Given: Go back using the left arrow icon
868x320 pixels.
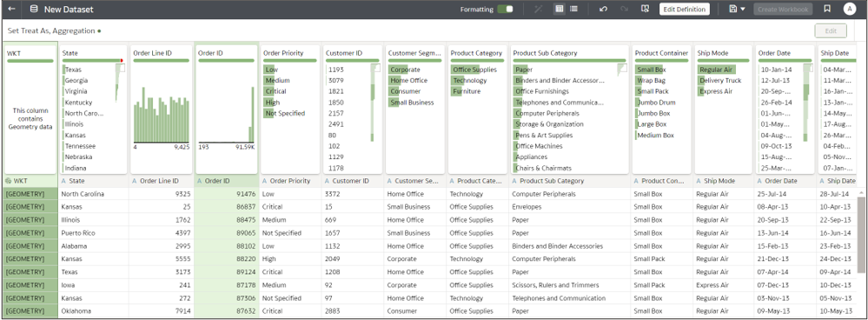Looking at the screenshot, I should click(x=11, y=9).
